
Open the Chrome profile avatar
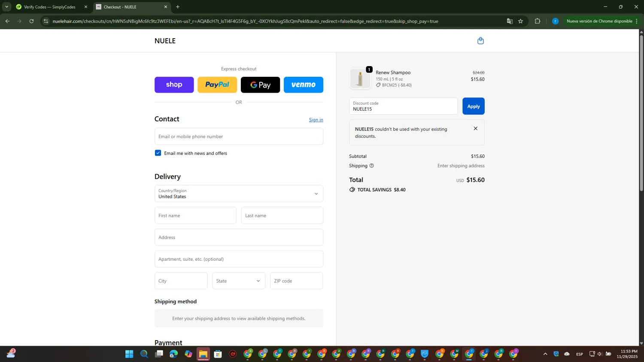(555, 21)
